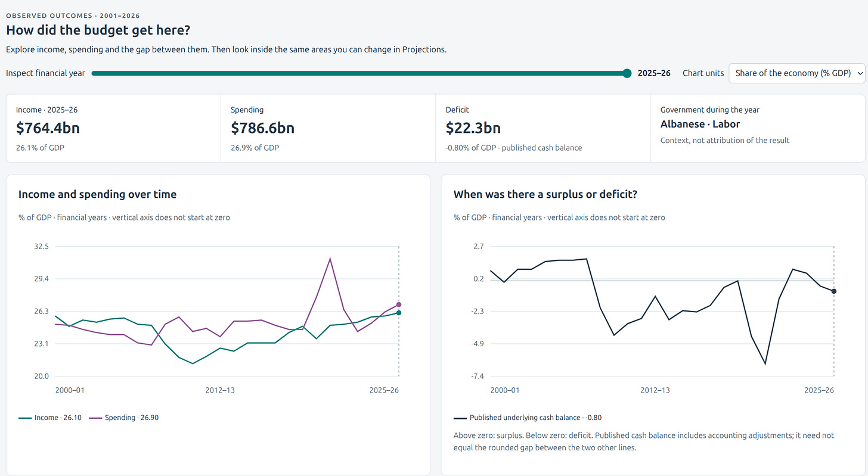Click the 'Chart units' label
This screenshot has height=476, width=868.
[703, 73]
